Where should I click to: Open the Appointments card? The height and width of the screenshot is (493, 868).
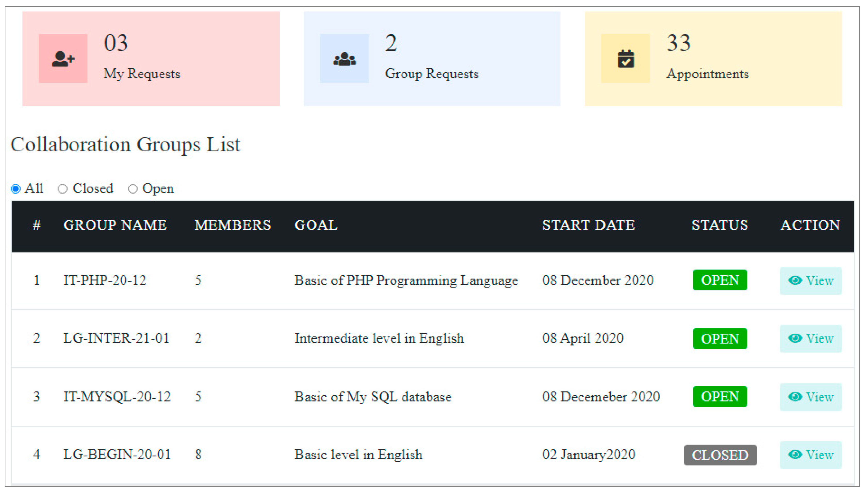(713, 59)
